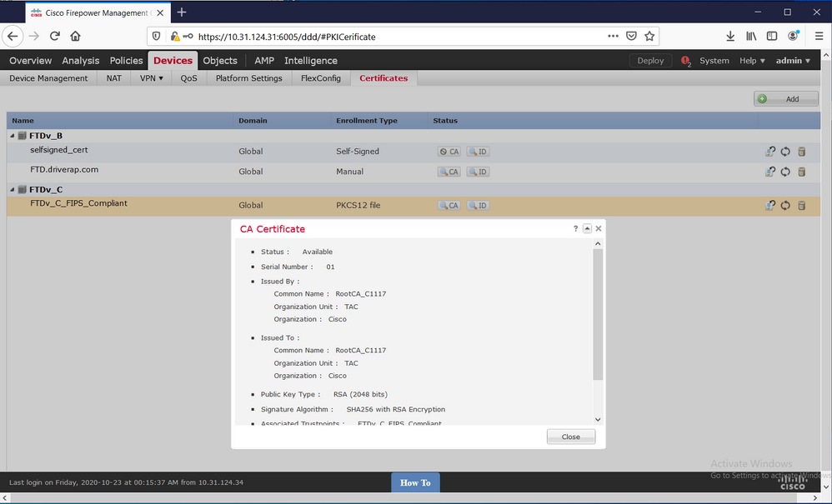Image resolution: width=832 pixels, height=504 pixels.
Task: Open the Library bookmarks icon
Action: coord(751,36)
